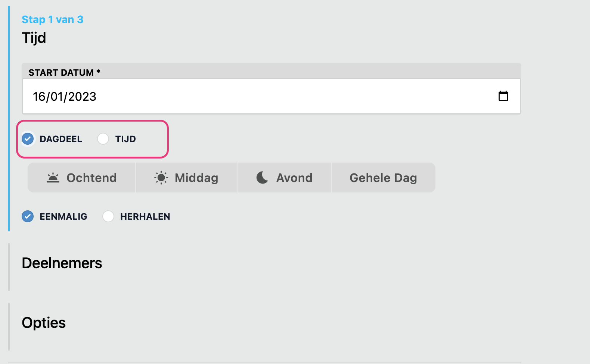This screenshot has height=364, width=590.
Task: Click the moon icon on Avond button
Action: [x=263, y=178]
